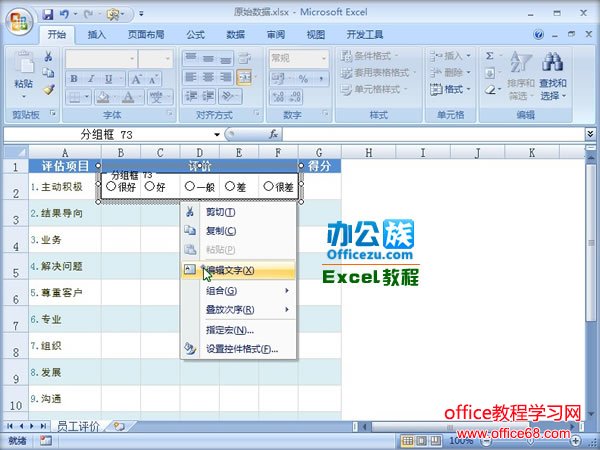Viewport: 600px width, 450px height.
Task: Click the Paste clipboard icon in the ribbon
Action: pos(24,64)
